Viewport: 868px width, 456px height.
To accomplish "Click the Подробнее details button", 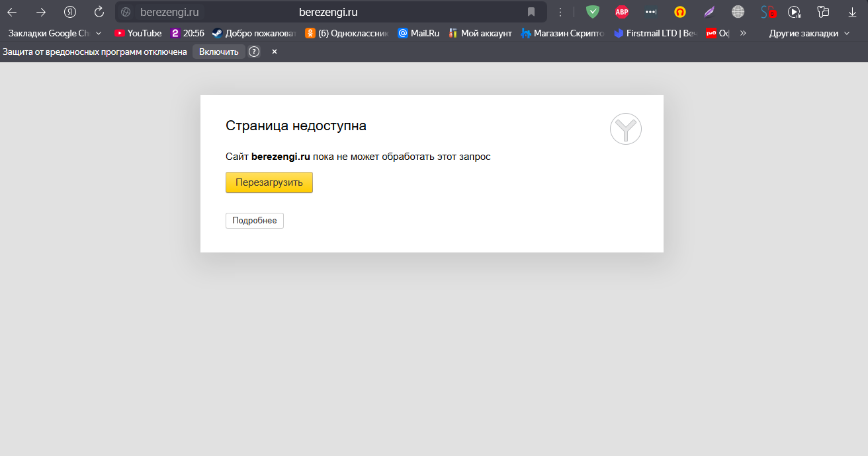I will click(x=255, y=221).
